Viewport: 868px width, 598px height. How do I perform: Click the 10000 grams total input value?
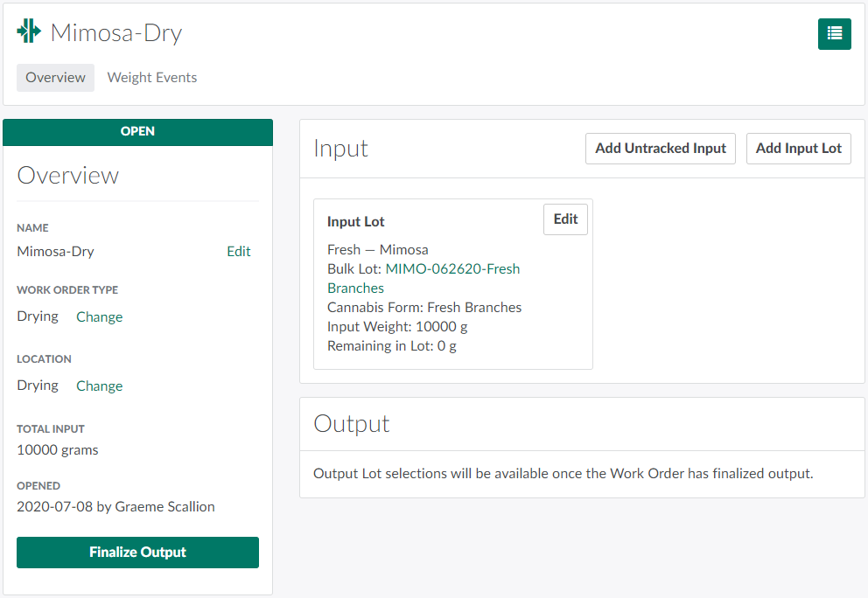click(58, 450)
